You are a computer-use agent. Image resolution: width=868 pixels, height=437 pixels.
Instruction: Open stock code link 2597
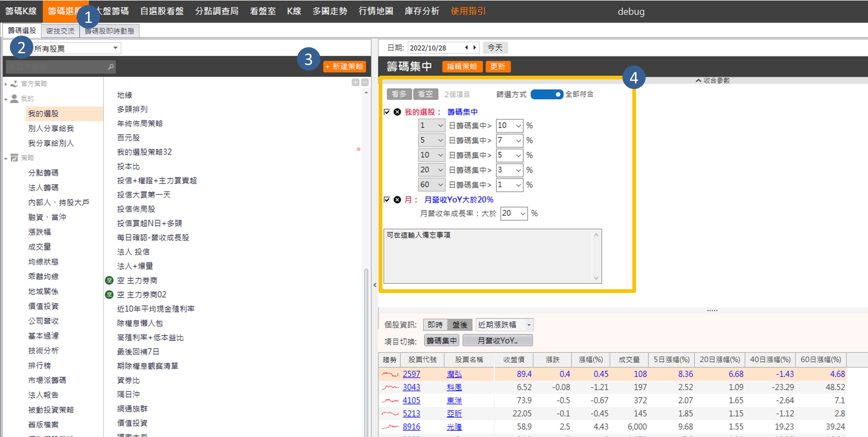tap(411, 374)
